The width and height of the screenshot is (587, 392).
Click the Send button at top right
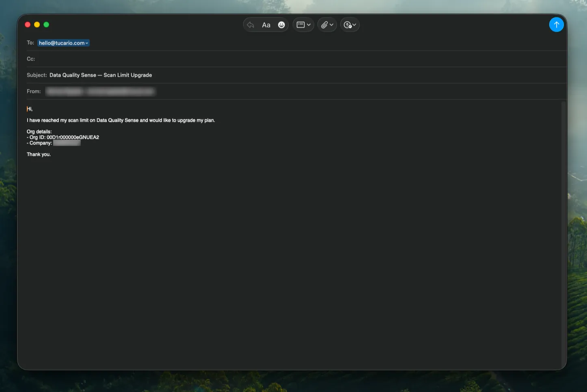pyautogui.click(x=556, y=25)
